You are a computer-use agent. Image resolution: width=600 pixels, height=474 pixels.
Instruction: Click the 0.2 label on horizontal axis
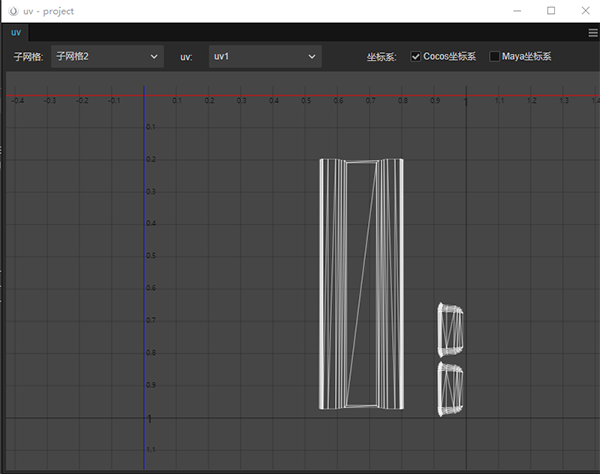point(209,101)
